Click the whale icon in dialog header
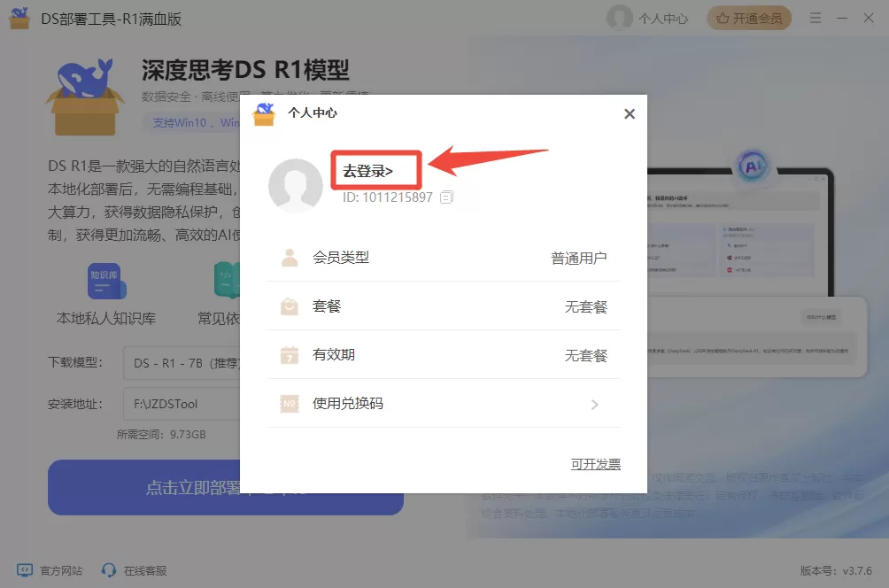 (x=264, y=114)
